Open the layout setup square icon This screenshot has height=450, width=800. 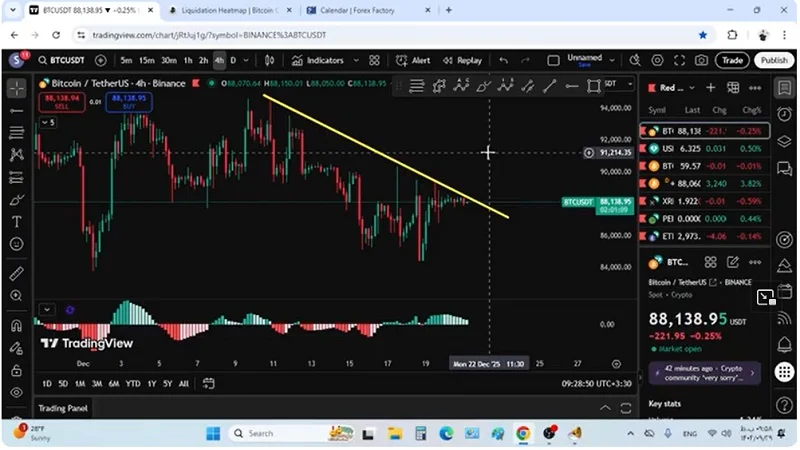point(553,60)
